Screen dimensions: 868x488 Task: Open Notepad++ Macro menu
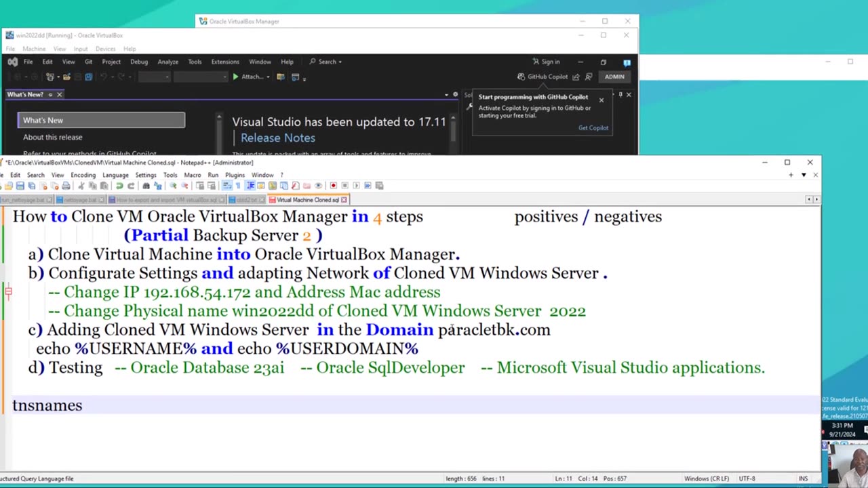pyautogui.click(x=192, y=175)
